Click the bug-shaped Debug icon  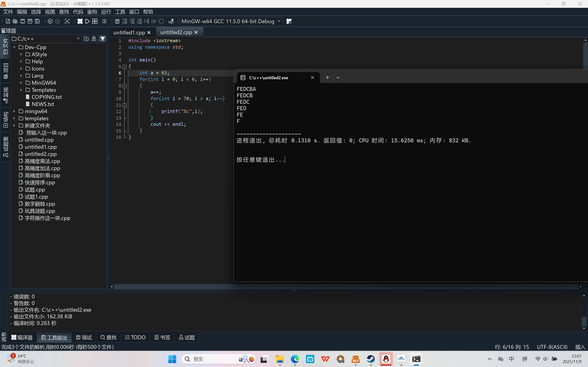pyautogui.click(x=117, y=21)
